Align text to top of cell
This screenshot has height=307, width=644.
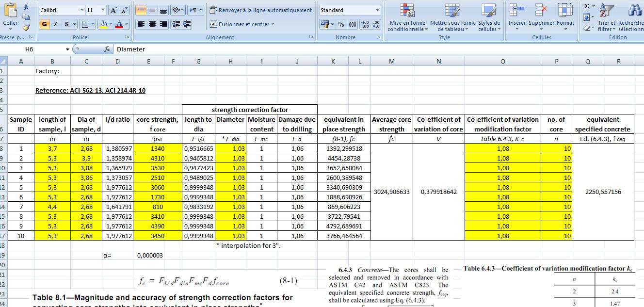pyautogui.click(x=141, y=10)
